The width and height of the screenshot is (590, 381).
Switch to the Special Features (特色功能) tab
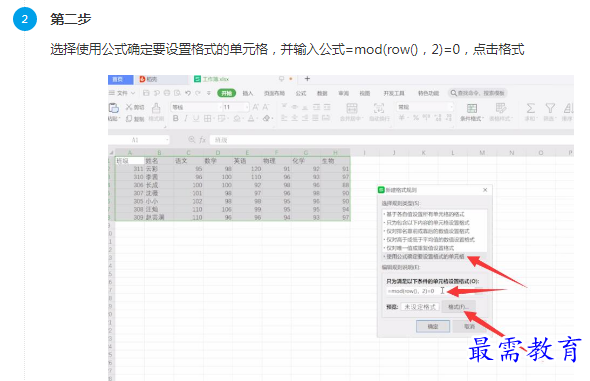(x=428, y=93)
